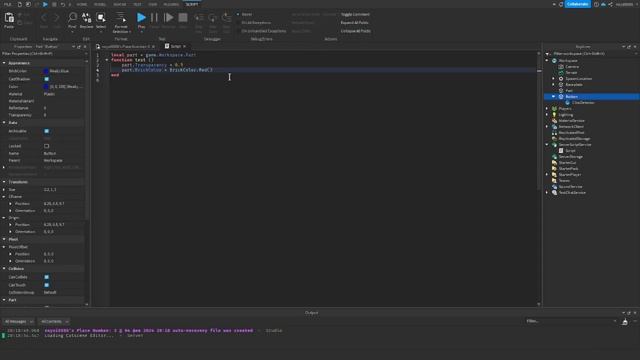Viewport: 640px width, 360px height.
Task: Click the Step Into debugger icon
Action: pos(199,18)
